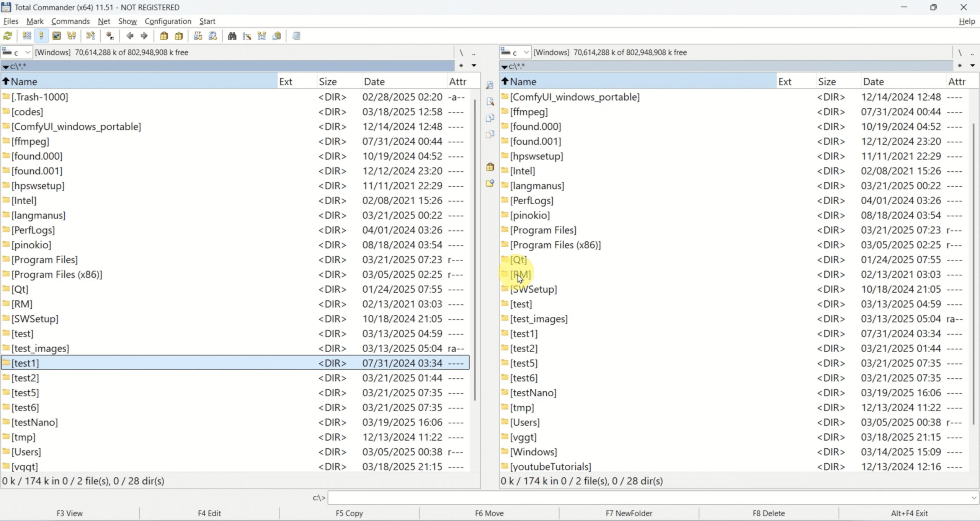Viewport: 980px width, 521px height.
Task: View the selected file with the magnifier icon
Action: click(x=490, y=85)
